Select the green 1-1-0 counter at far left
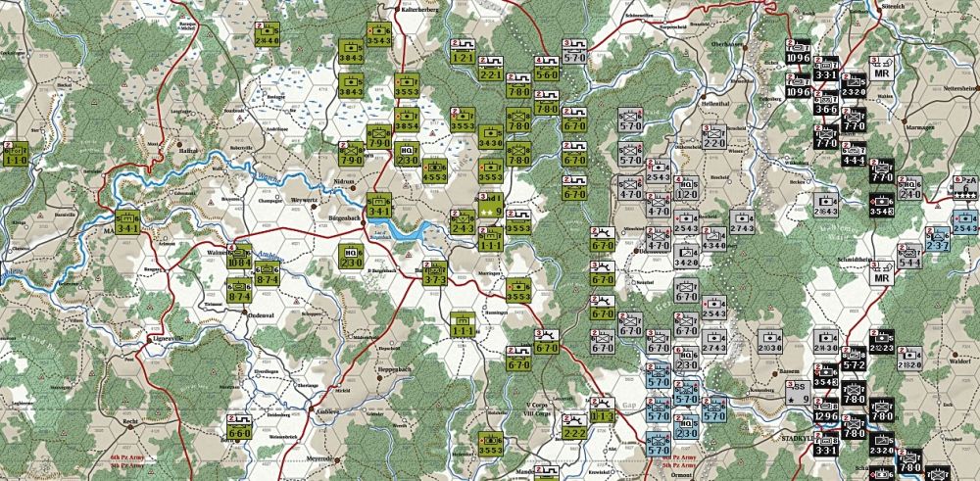Screen dimensions: 980x481 pos(16,154)
